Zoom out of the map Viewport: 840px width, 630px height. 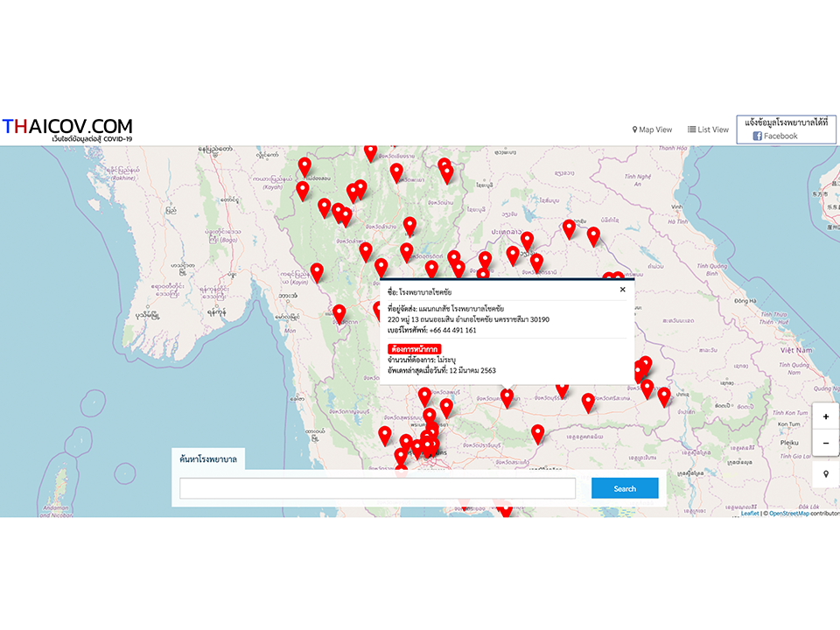tap(826, 444)
